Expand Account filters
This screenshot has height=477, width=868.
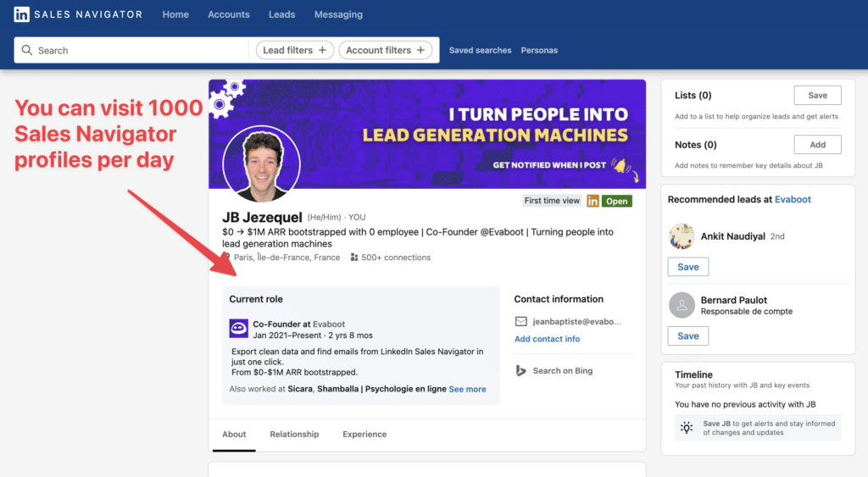[x=386, y=50]
